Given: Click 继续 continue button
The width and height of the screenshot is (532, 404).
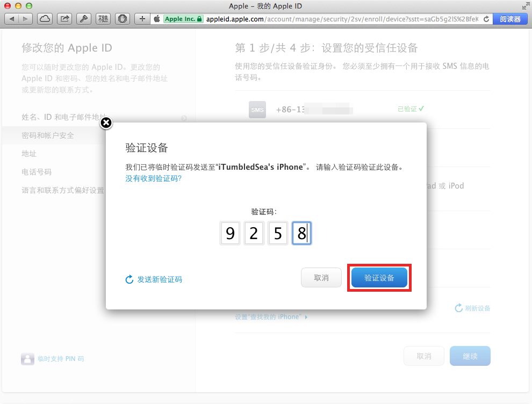Looking at the screenshot, I should click(470, 356).
